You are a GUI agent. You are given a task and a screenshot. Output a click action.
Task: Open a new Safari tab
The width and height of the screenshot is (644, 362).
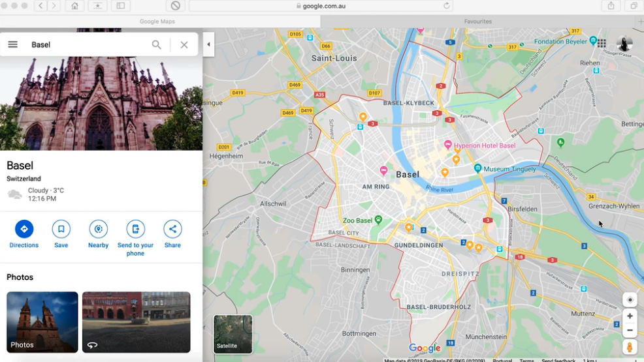[640, 22]
